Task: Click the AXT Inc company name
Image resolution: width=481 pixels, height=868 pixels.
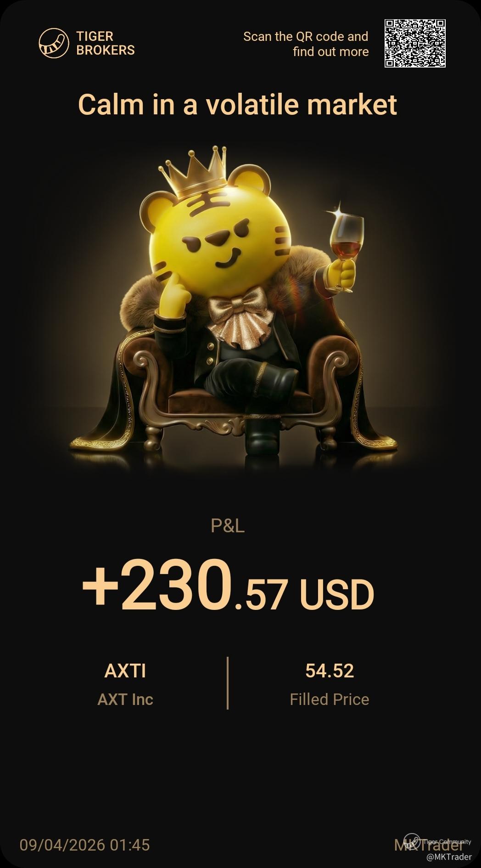Action: pyautogui.click(x=125, y=699)
